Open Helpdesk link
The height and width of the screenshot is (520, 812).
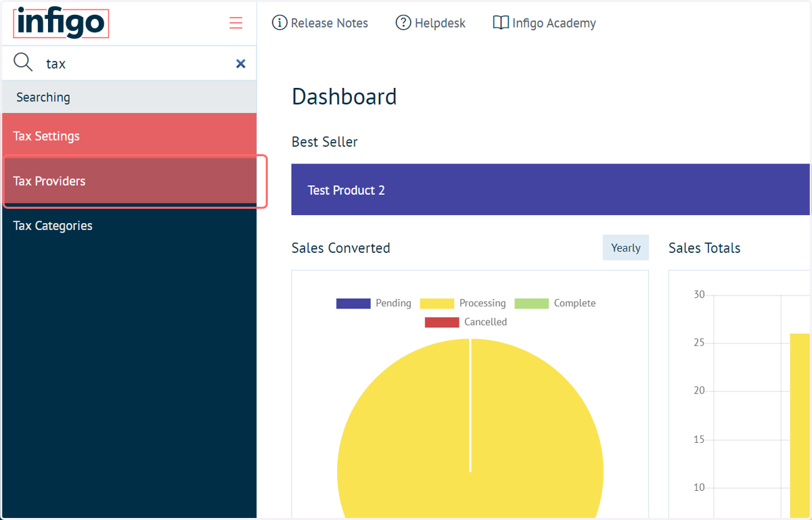click(x=440, y=23)
